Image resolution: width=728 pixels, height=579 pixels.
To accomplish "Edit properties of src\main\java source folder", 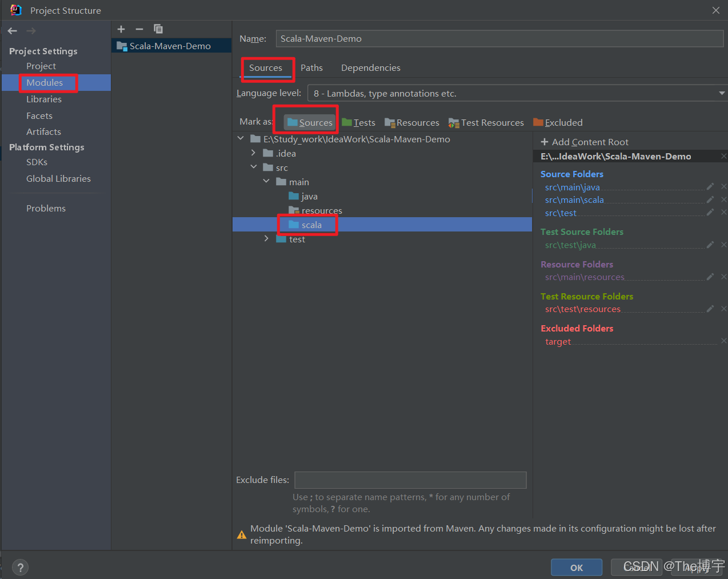I will [710, 187].
